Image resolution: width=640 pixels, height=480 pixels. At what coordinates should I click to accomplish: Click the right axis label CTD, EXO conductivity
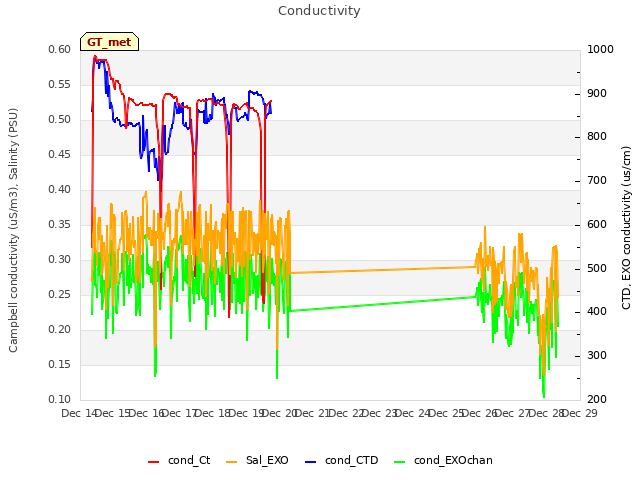tap(626, 228)
